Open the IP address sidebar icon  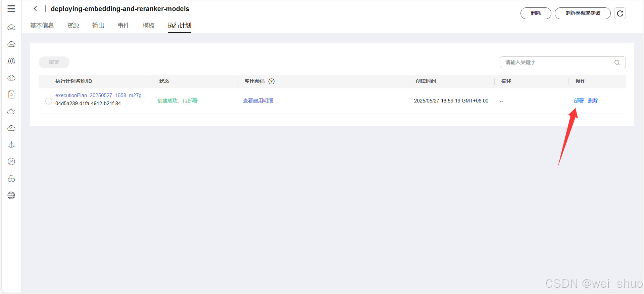tap(11, 162)
